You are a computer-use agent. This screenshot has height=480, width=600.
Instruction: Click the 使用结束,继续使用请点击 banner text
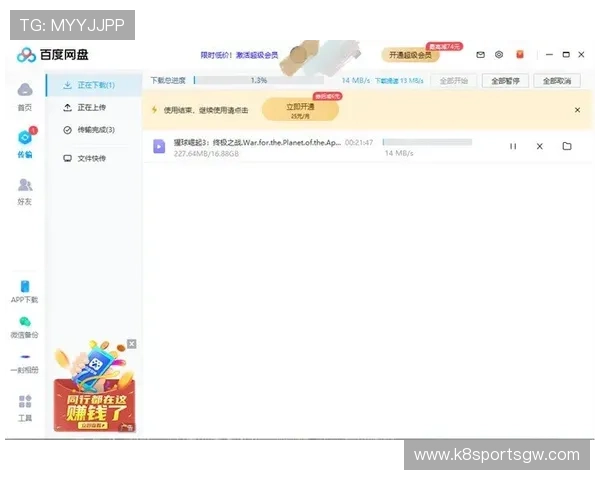(206, 110)
